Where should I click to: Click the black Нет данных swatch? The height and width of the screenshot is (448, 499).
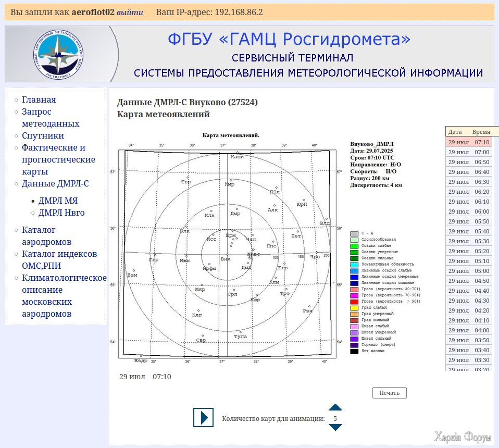point(354,351)
